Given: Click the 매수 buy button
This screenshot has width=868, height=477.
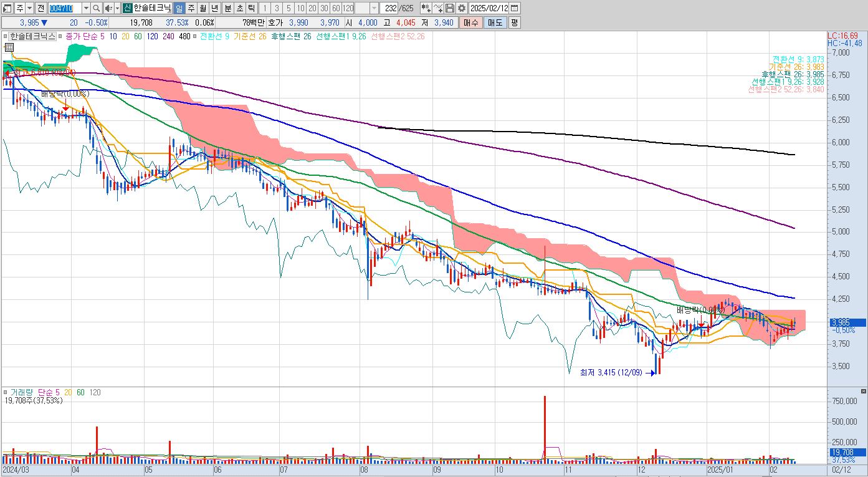Looking at the screenshot, I should (x=470, y=22).
